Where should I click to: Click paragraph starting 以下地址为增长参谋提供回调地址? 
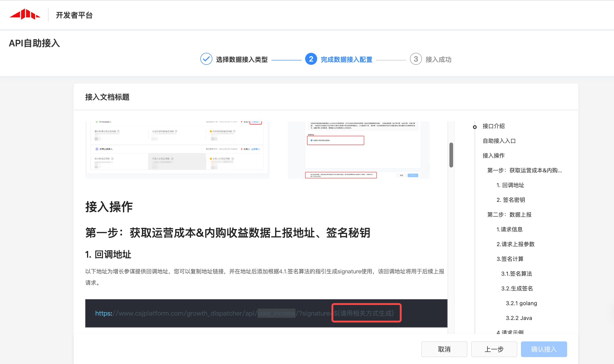pyautogui.click(x=265, y=277)
